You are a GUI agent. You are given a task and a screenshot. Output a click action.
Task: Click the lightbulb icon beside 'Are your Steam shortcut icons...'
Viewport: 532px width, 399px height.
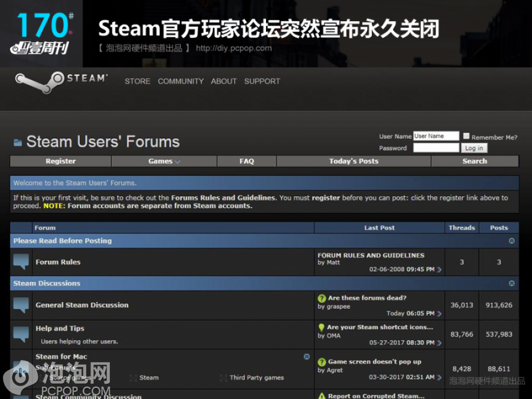(321, 327)
